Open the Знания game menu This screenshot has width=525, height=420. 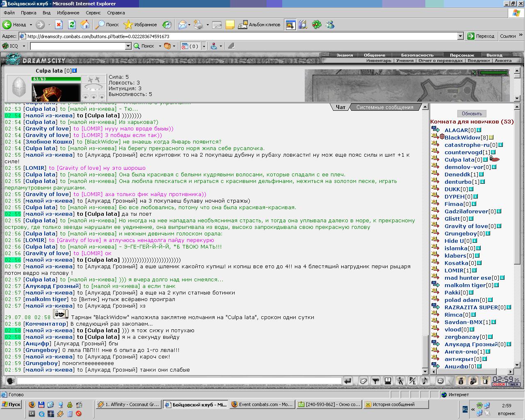tap(345, 55)
